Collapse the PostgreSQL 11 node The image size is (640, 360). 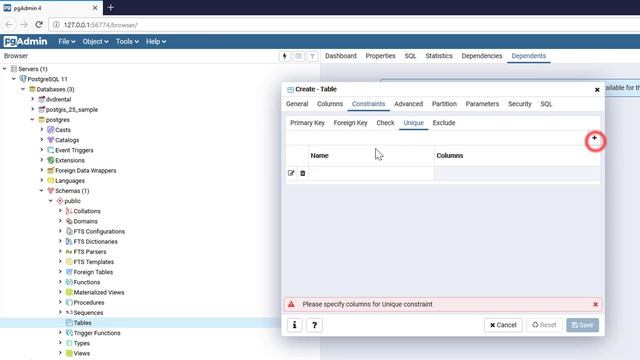(14, 79)
